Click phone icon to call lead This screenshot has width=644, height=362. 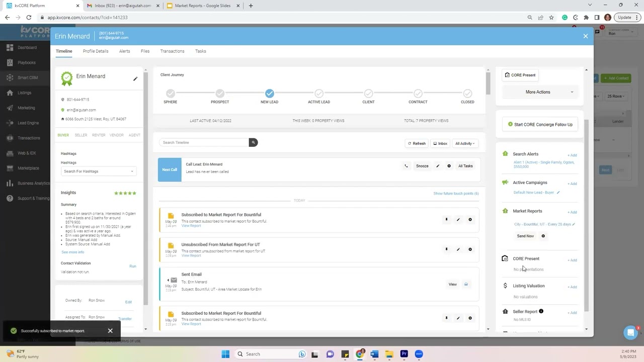click(x=406, y=166)
